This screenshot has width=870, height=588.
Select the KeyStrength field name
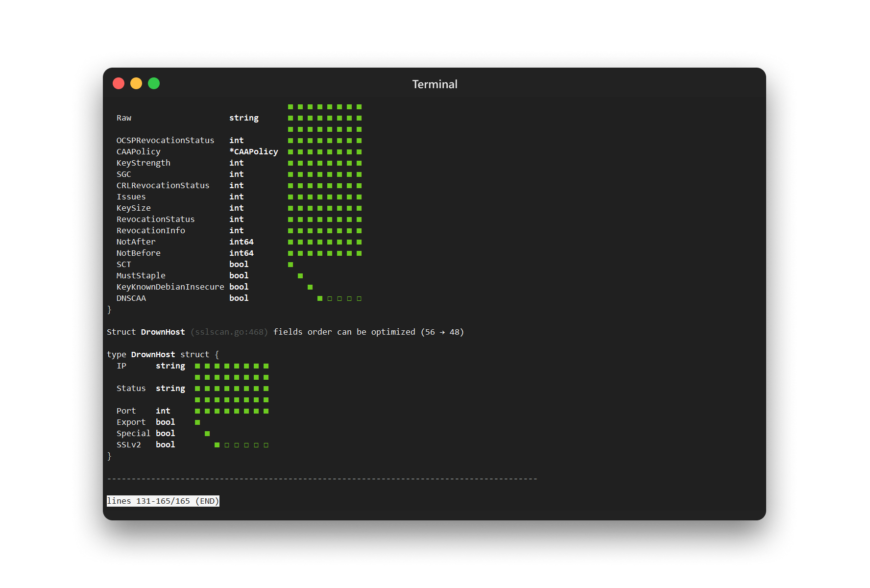click(144, 163)
